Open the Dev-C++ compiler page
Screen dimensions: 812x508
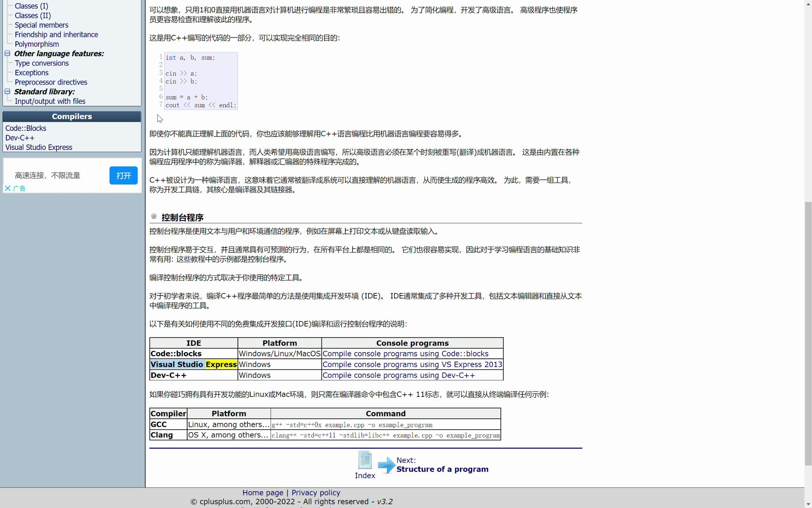click(20, 138)
